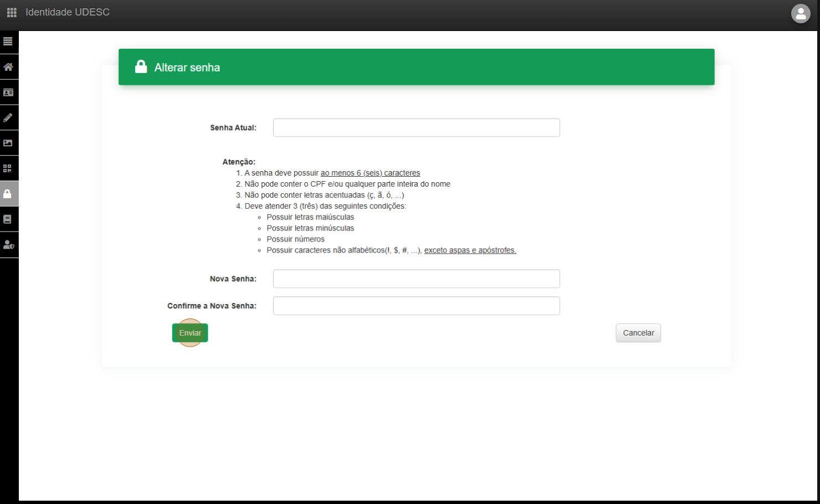Click the Cancelar button

point(638,333)
